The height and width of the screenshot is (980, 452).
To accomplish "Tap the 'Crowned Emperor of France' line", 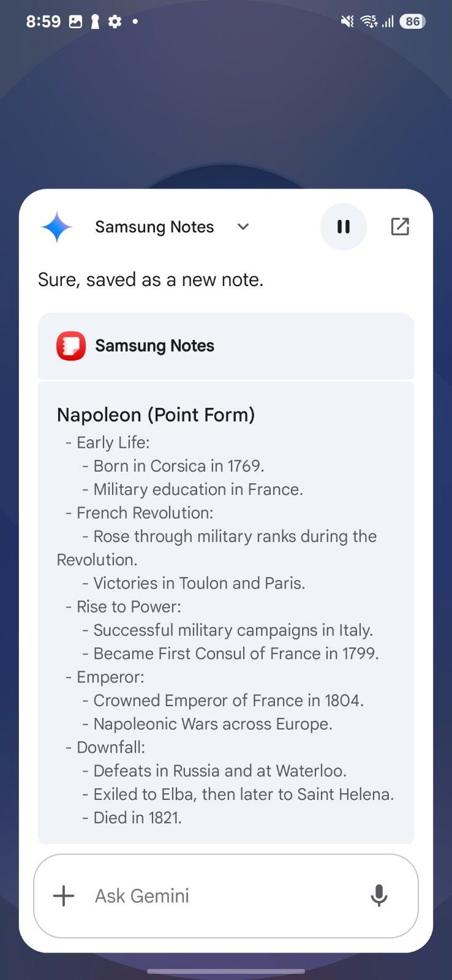I will [228, 701].
